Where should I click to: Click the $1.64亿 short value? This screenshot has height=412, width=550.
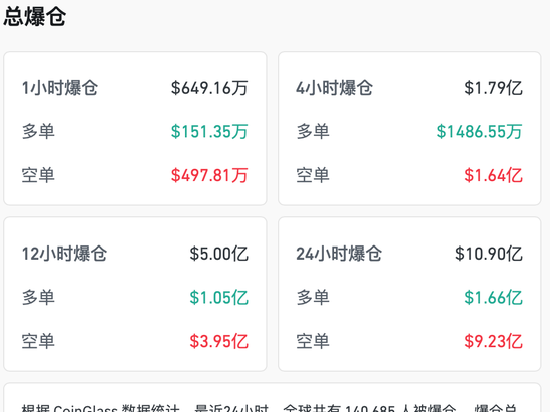(x=494, y=175)
